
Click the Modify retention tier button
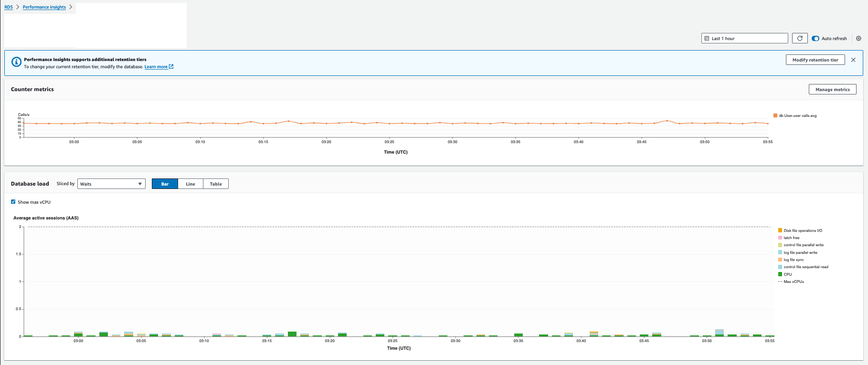coord(815,60)
